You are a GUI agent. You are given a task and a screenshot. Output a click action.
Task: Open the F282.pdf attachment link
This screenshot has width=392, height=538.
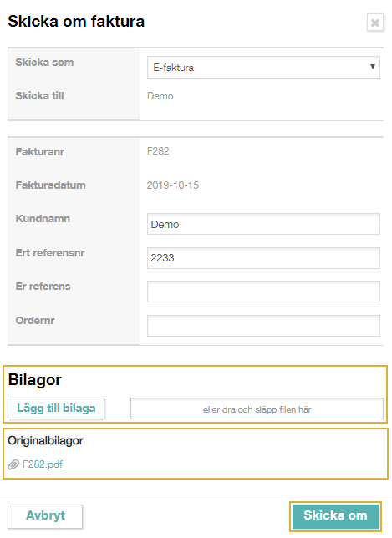(x=43, y=464)
